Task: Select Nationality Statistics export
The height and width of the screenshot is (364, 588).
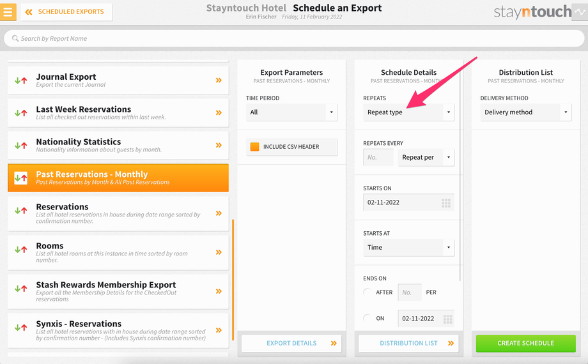Action: point(118,145)
